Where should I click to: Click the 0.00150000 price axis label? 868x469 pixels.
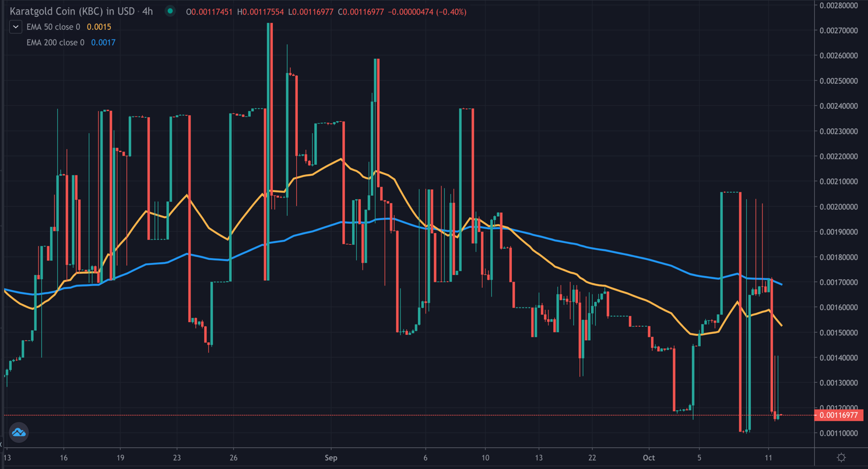click(839, 333)
